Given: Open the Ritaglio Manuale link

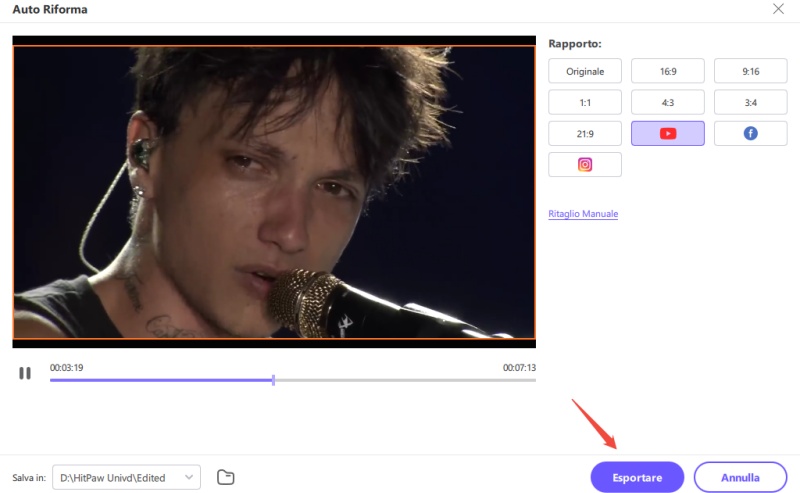Looking at the screenshot, I should coord(583,213).
